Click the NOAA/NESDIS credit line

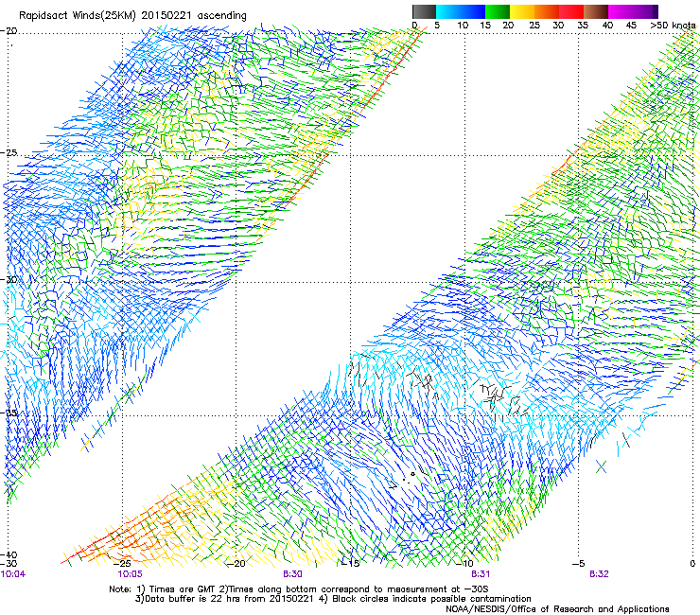pos(557,609)
